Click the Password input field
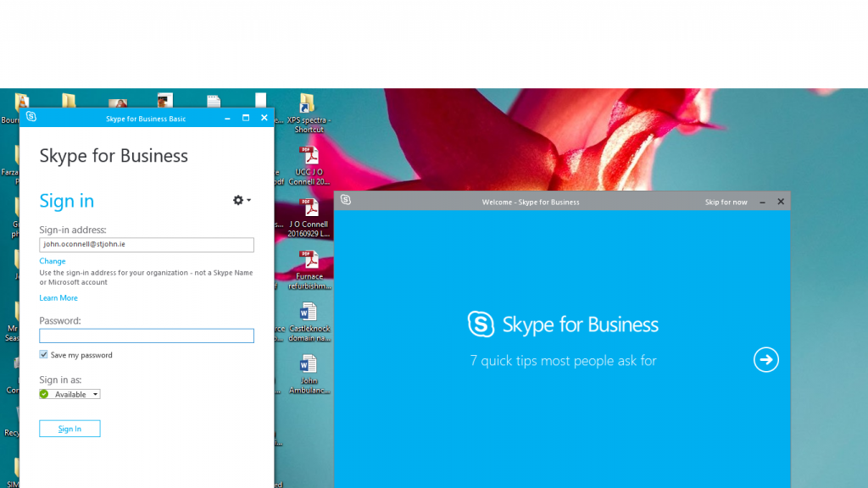The width and height of the screenshot is (868, 488). click(x=147, y=335)
